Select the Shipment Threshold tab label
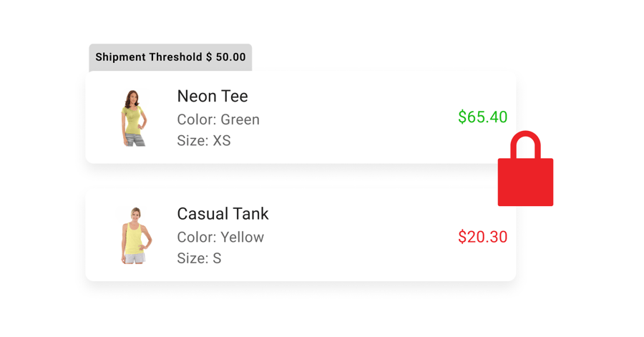This screenshot has width=644, height=337. point(170,57)
